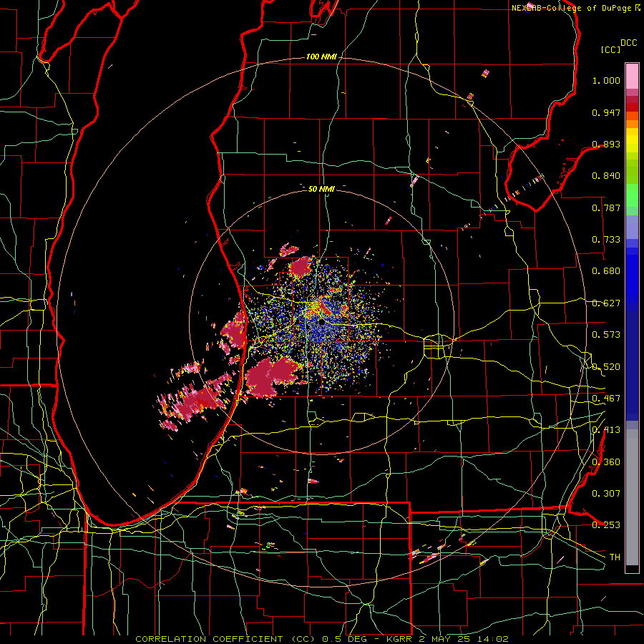This screenshot has width=644, height=644.
Task: Select the 0.733 scale label
Action: (x=606, y=240)
